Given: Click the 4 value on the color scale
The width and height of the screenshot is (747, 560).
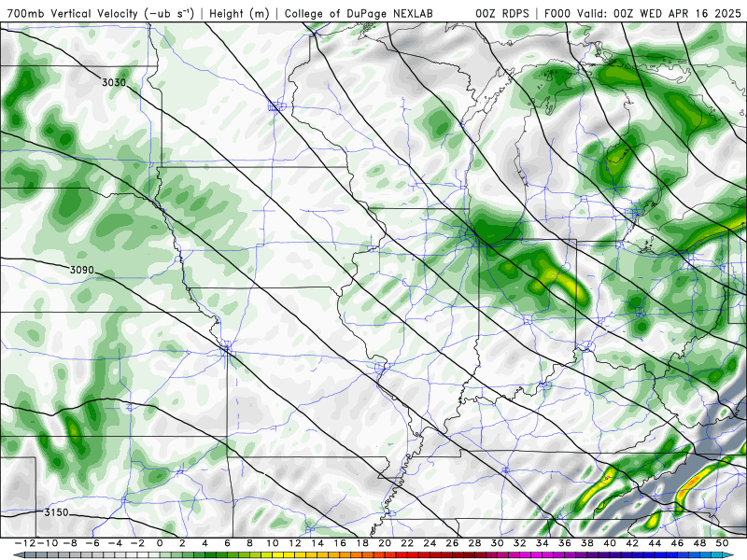Looking at the screenshot, I should 204,543.
